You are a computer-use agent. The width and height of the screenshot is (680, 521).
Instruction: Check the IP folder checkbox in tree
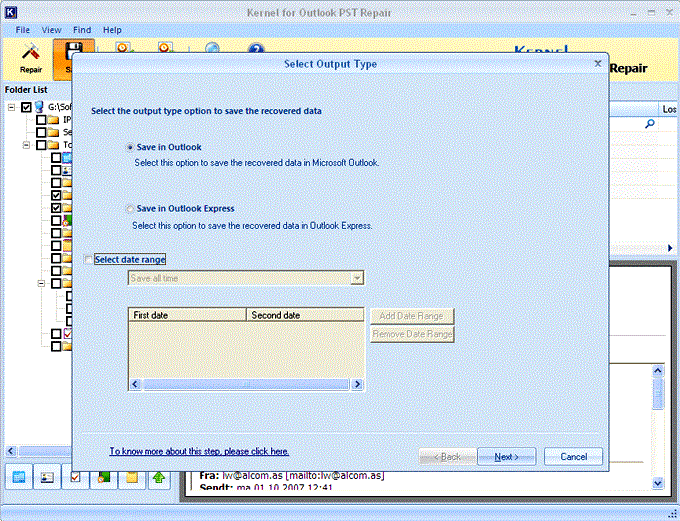(41, 120)
